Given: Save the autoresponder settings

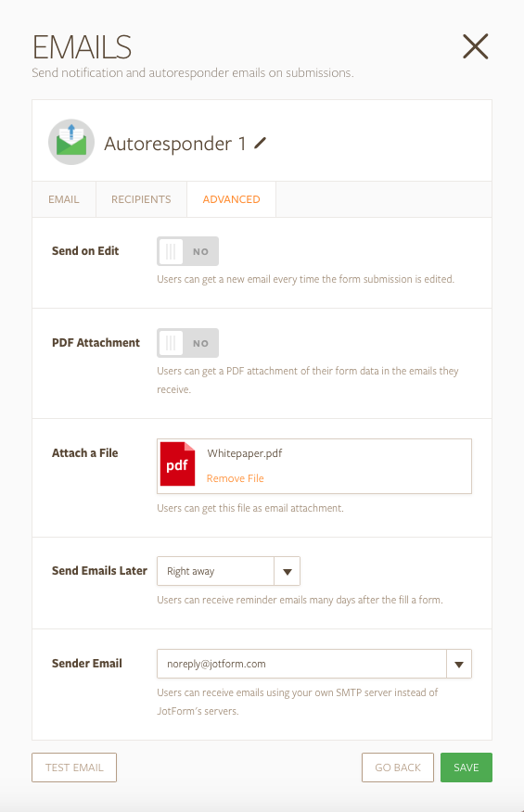Looking at the screenshot, I should point(466,768).
